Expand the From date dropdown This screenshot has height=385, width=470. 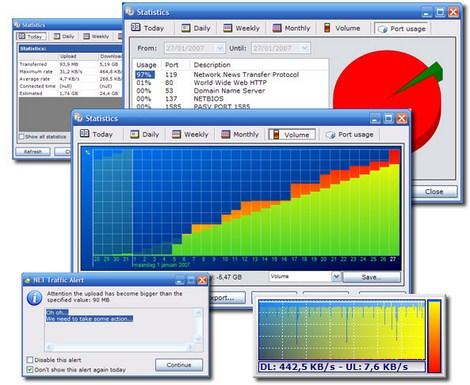(x=220, y=48)
